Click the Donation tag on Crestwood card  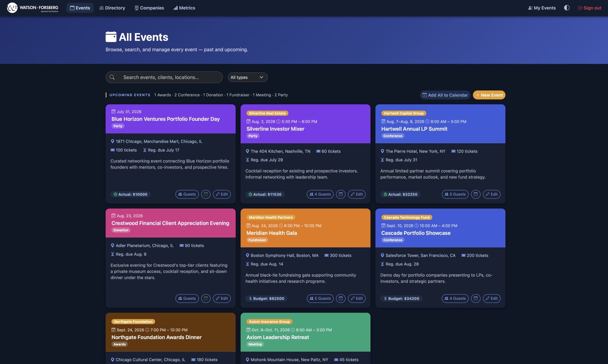(121, 230)
